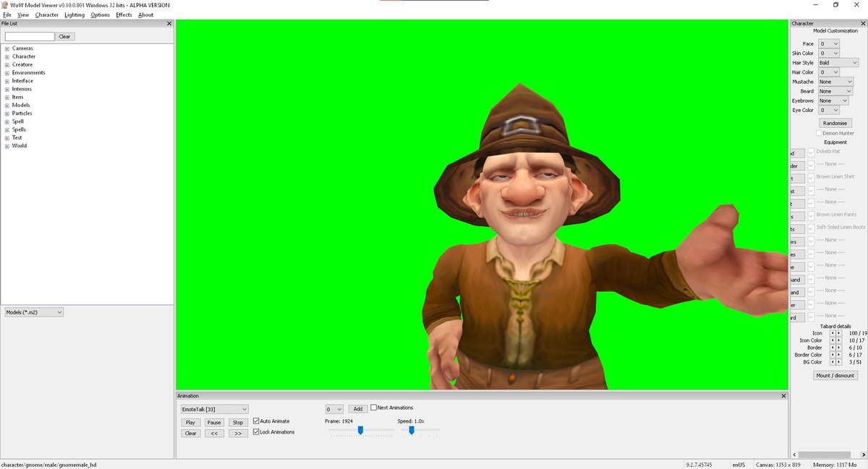
Task: Expand the Interface tree node
Action: tap(7, 81)
